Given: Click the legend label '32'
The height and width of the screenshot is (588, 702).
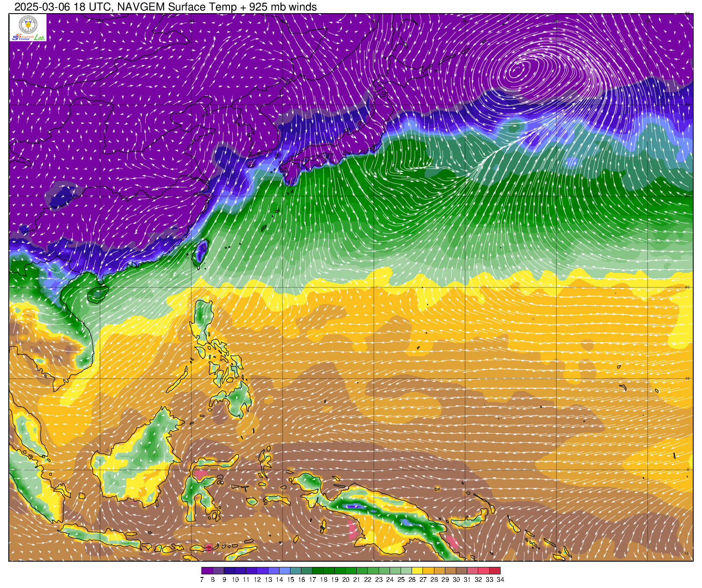Looking at the screenshot, I should tap(479, 580).
